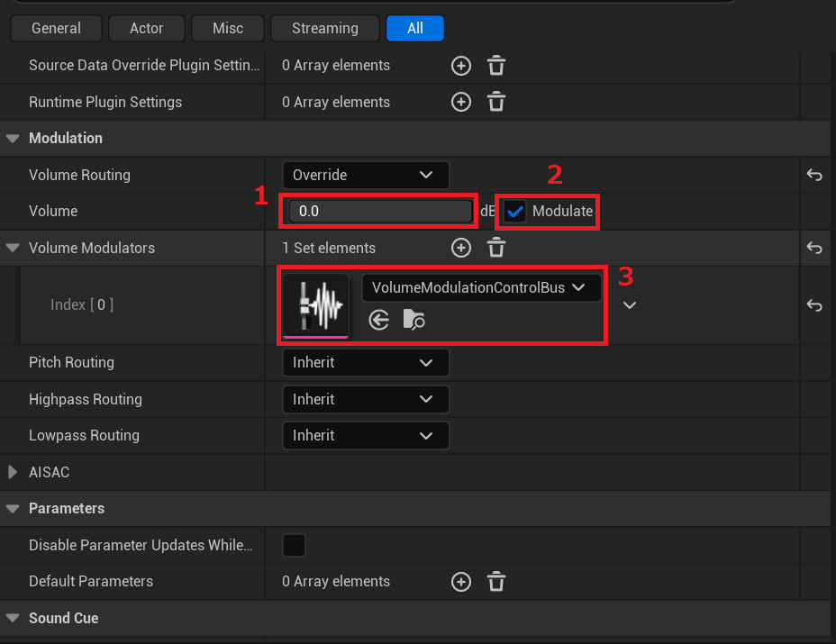Click the Volume dB value field
Image resolution: width=836 pixels, height=644 pixels.
click(380, 212)
